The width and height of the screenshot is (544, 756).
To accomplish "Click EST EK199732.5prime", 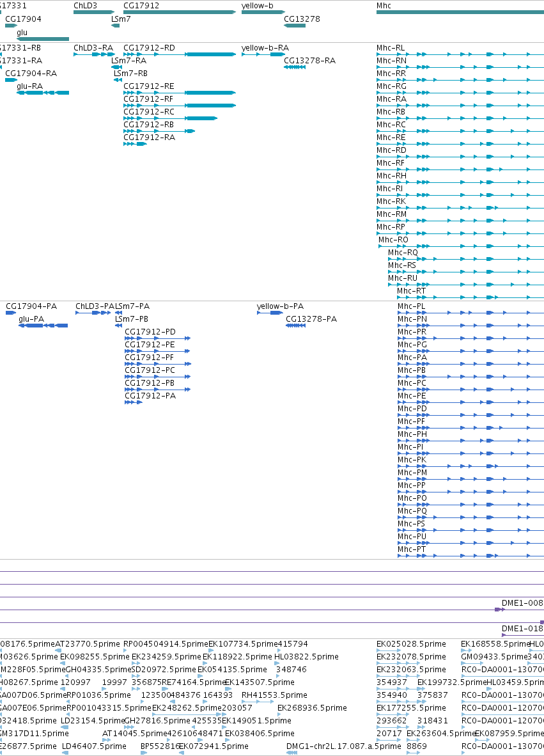I will (x=452, y=682).
